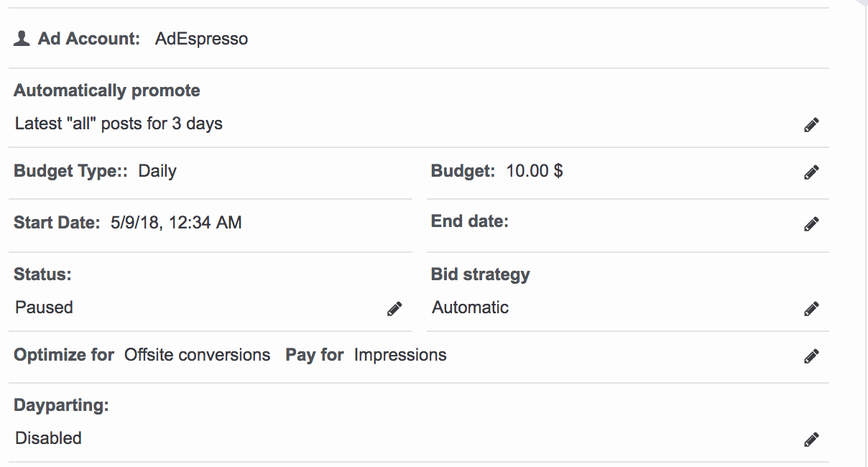Viewport: 868px width, 467px height.
Task: Click the Offsite conversions optimization value
Action: pos(198,355)
